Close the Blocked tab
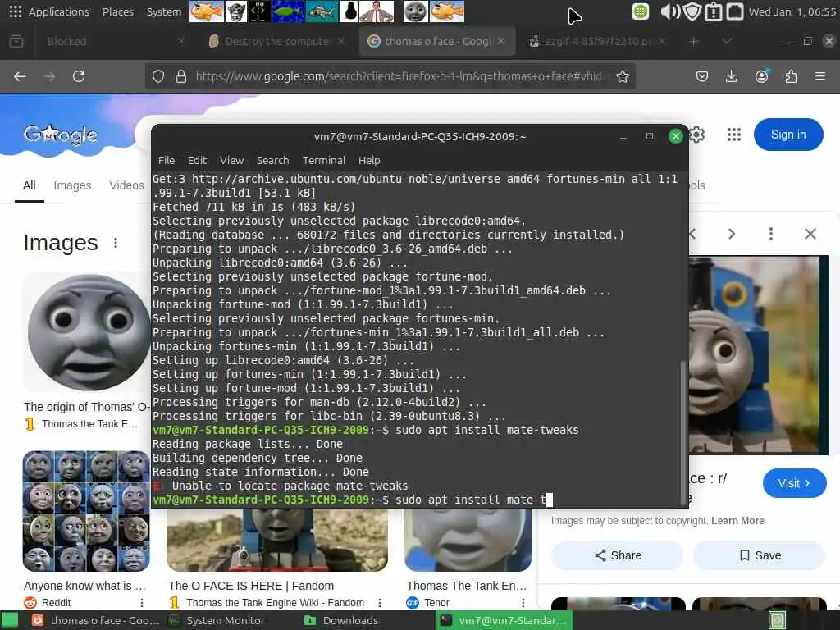This screenshot has width=840, height=630. pos(180,41)
